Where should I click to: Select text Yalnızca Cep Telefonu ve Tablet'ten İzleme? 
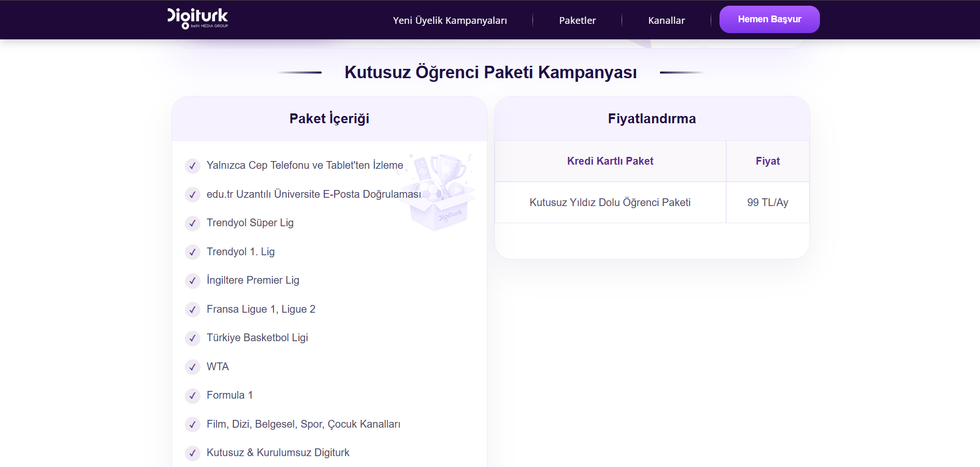pyautogui.click(x=305, y=165)
